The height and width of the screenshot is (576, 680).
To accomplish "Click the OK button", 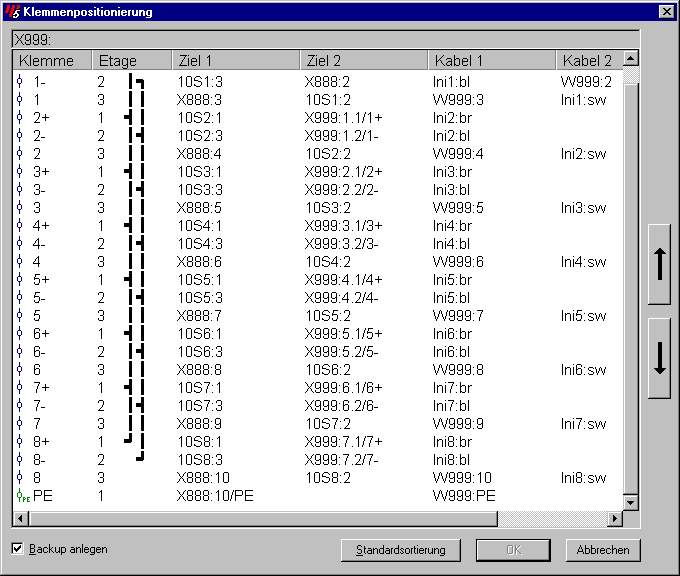I will (x=513, y=550).
